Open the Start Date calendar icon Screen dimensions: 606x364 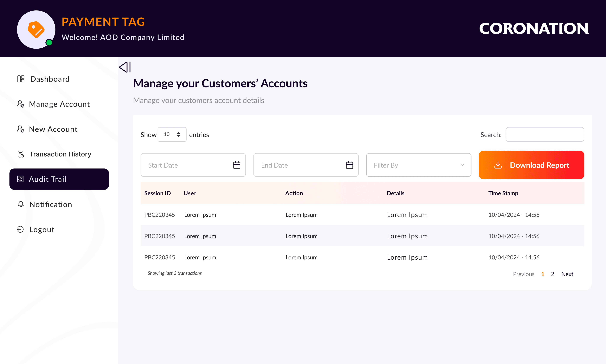(x=237, y=165)
